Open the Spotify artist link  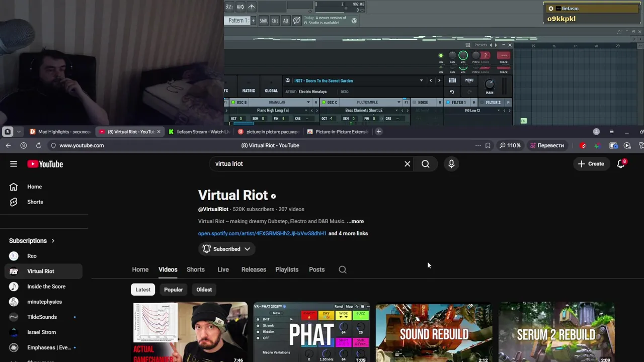pos(262,233)
